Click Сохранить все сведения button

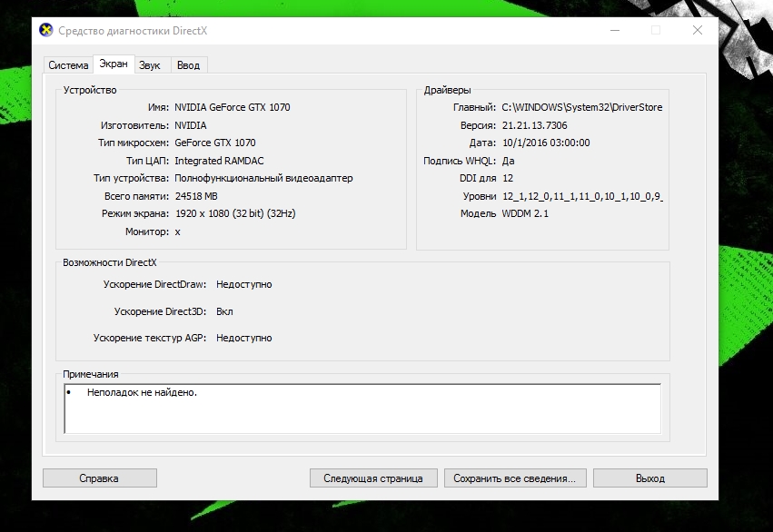515,478
